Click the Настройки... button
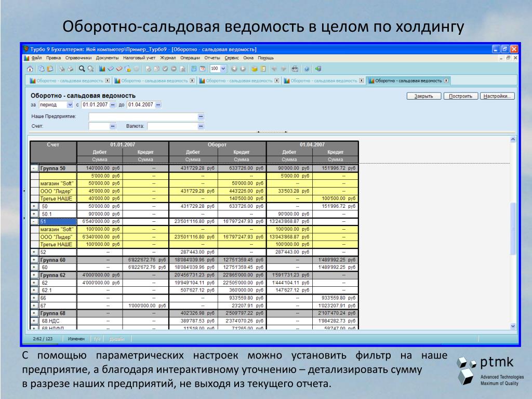This screenshot has width=532, height=399. 497,96
